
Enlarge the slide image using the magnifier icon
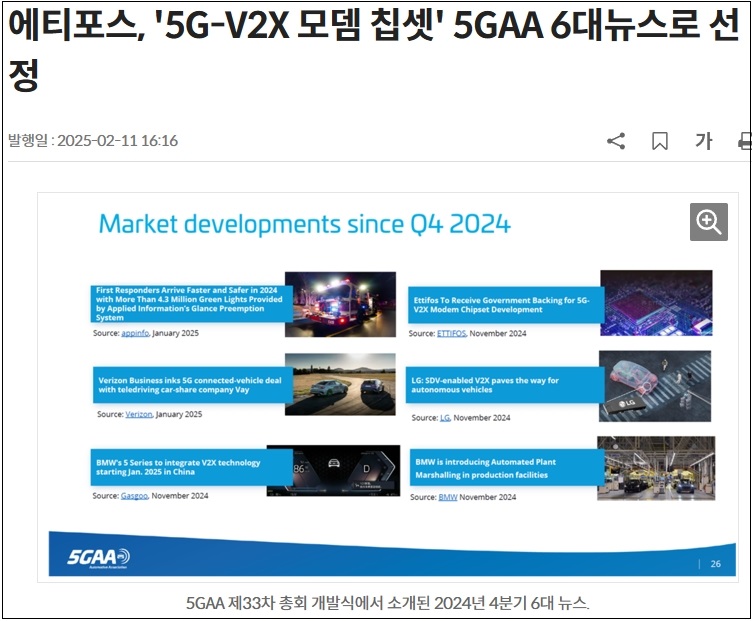(x=709, y=222)
